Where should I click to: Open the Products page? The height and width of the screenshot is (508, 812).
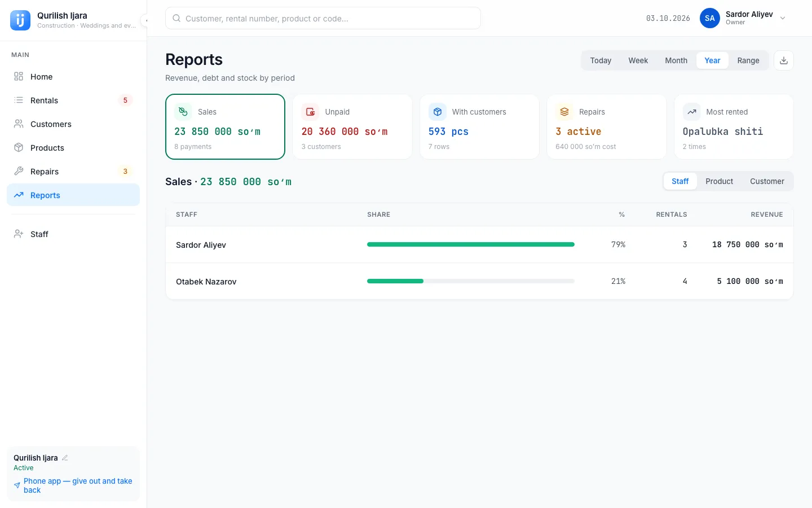[x=73, y=148]
